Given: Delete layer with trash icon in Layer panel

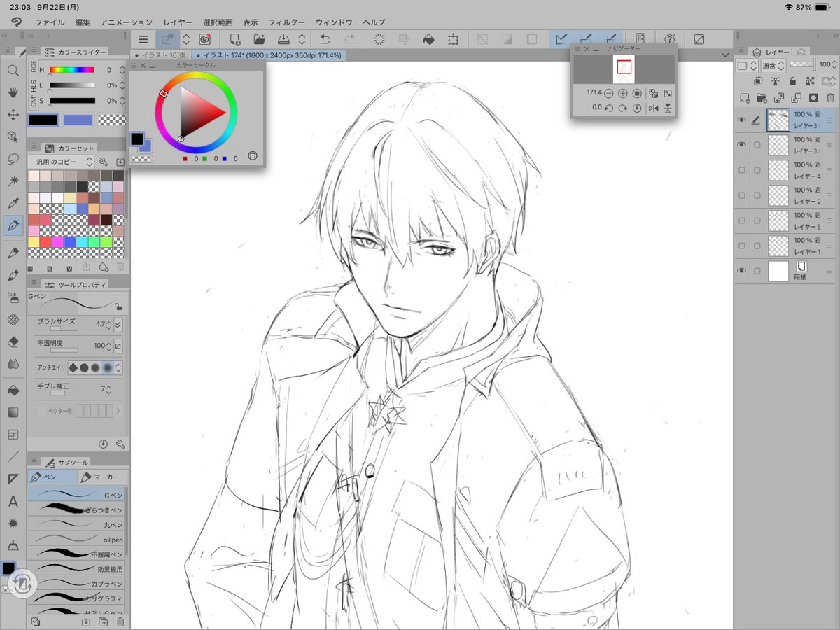Looking at the screenshot, I should [829, 98].
